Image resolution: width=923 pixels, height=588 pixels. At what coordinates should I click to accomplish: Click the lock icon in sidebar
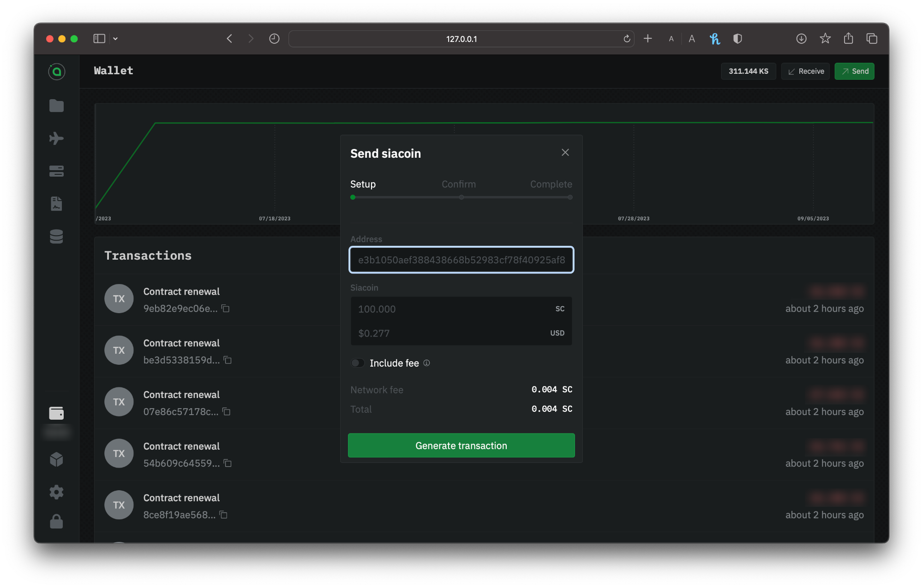(56, 522)
